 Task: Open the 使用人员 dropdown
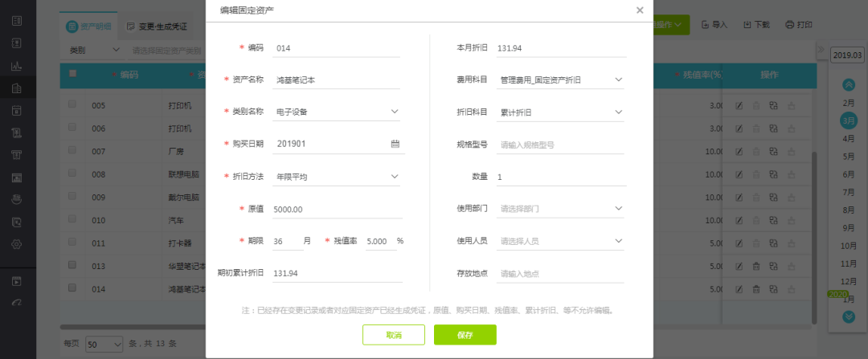pyautogui.click(x=561, y=241)
